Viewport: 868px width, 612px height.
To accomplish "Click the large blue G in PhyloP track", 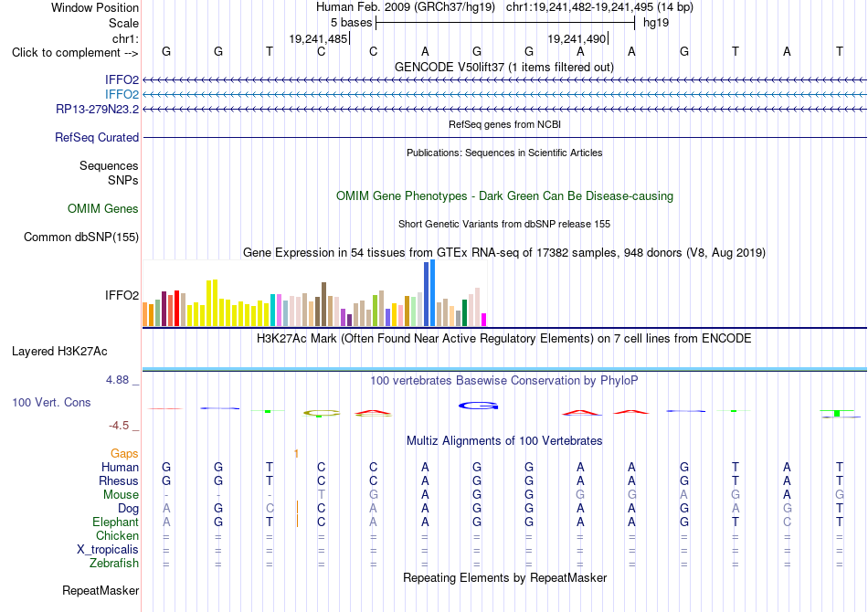I will click(478, 406).
